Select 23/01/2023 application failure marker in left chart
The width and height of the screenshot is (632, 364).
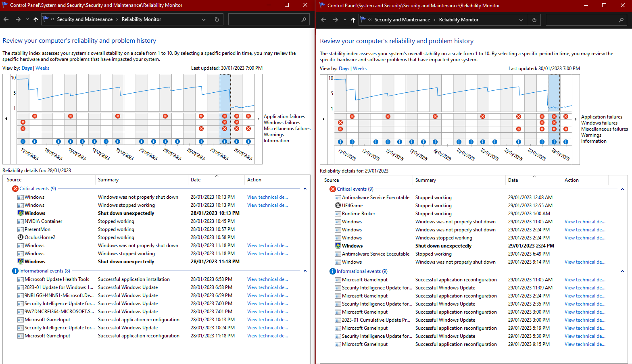[165, 116]
